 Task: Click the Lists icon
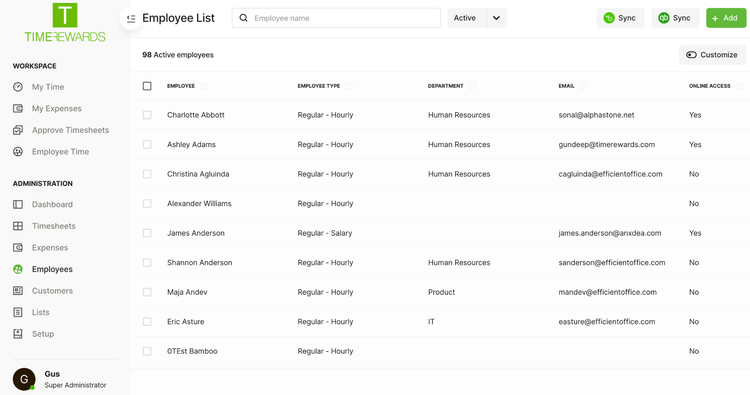pos(18,312)
